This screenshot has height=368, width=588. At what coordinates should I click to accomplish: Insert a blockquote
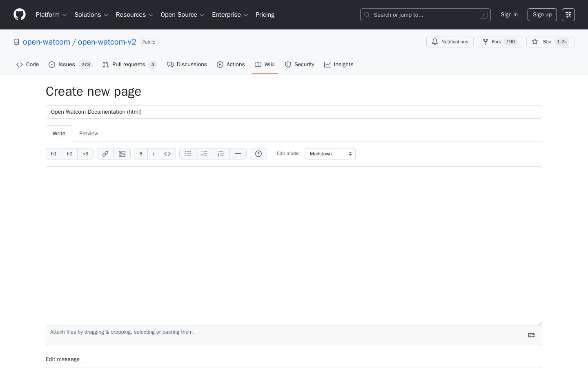point(221,154)
